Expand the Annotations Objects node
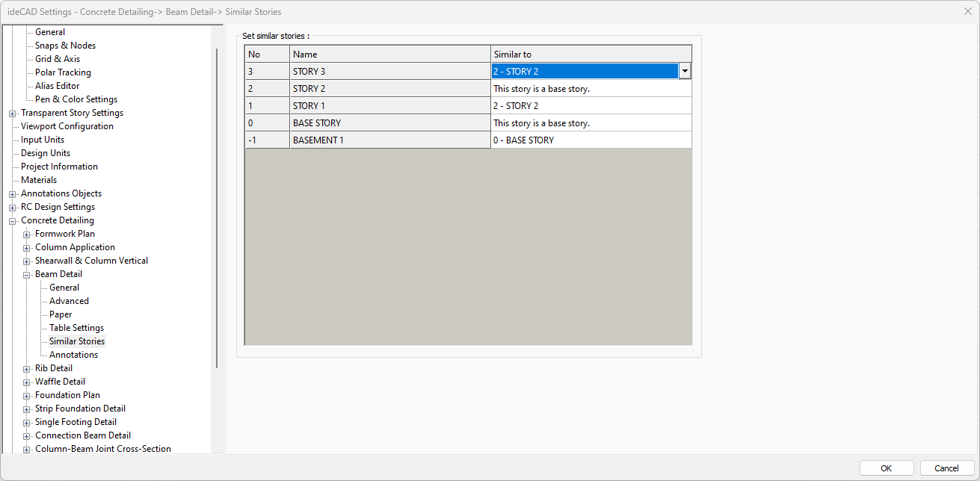 13,194
